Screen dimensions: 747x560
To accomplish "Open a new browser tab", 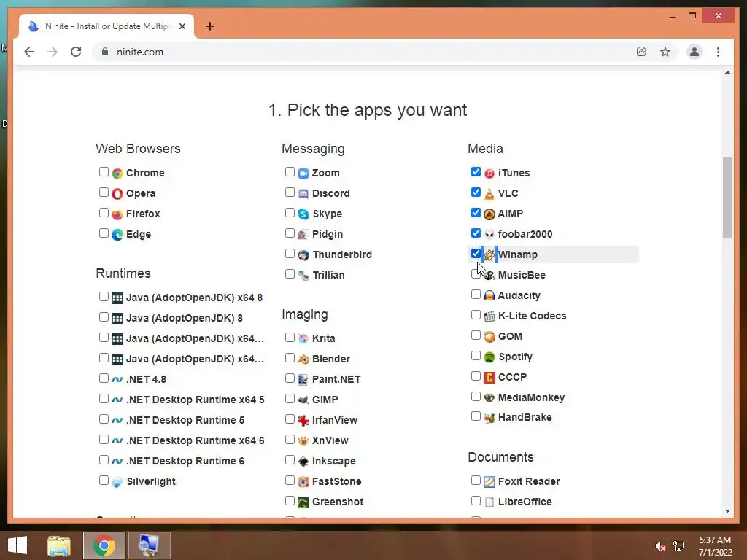I will 210,26.
